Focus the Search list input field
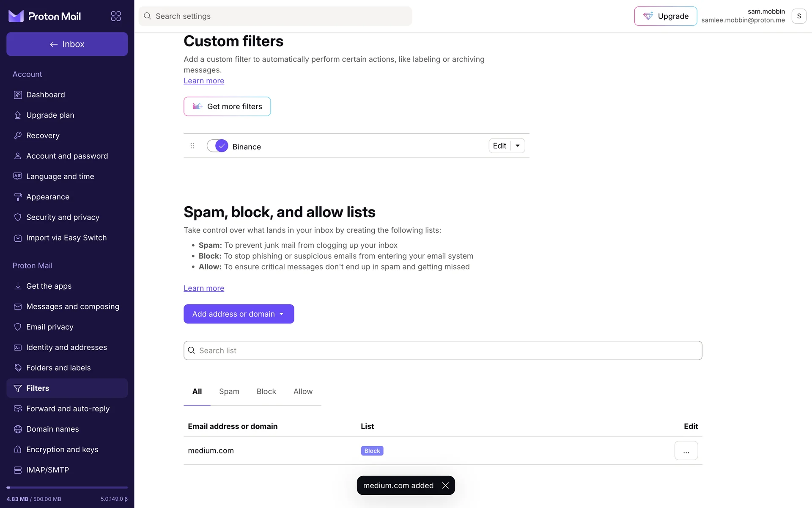 [x=442, y=351]
